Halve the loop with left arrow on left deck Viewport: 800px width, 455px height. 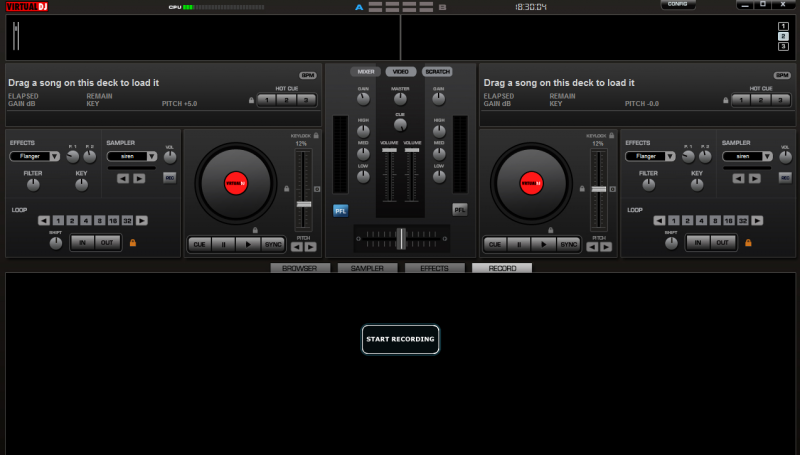coord(44,220)
